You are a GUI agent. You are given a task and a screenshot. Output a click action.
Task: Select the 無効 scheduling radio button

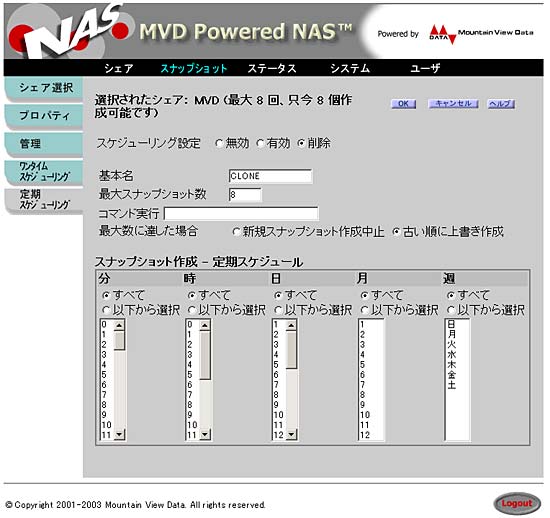coord(219,143)
